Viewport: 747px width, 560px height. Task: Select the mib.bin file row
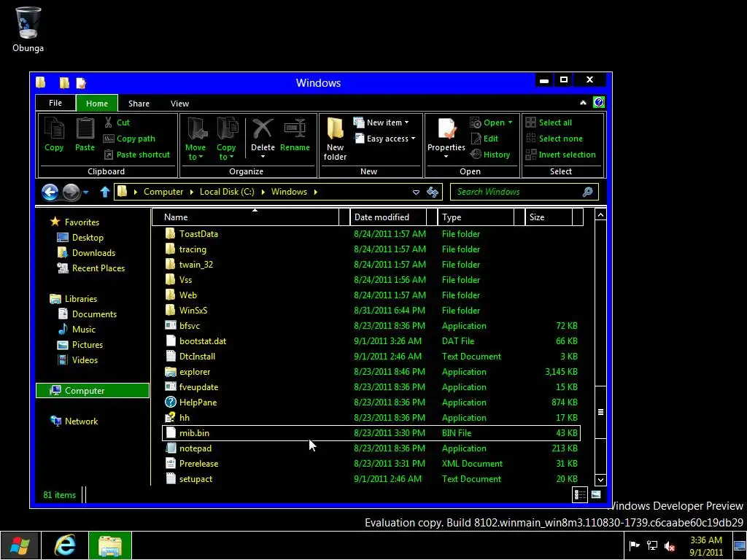pos(371,433)
